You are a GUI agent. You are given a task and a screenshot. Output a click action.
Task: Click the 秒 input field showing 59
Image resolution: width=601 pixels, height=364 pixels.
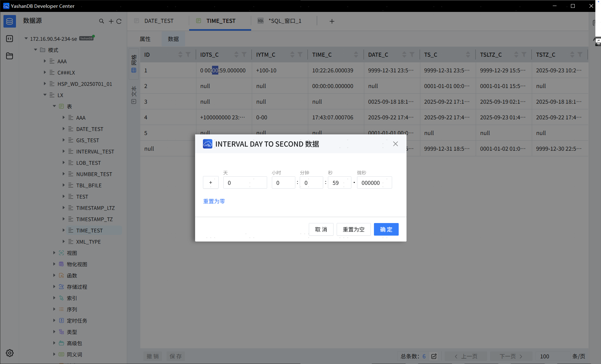339,183
